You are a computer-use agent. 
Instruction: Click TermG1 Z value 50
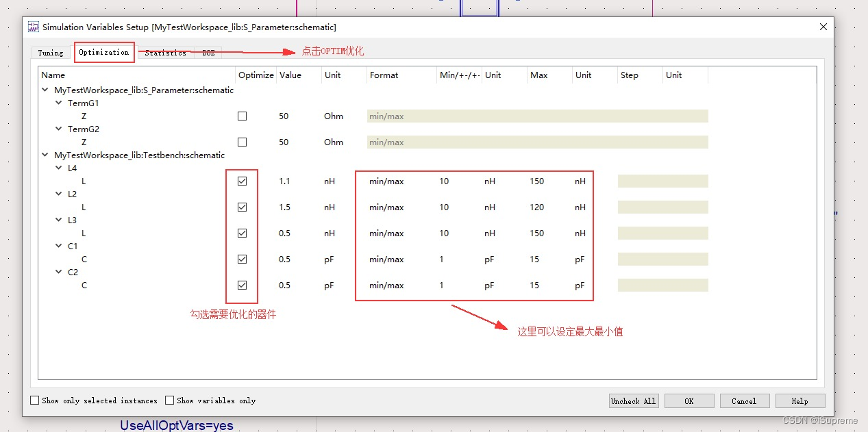tap(284, 116)
